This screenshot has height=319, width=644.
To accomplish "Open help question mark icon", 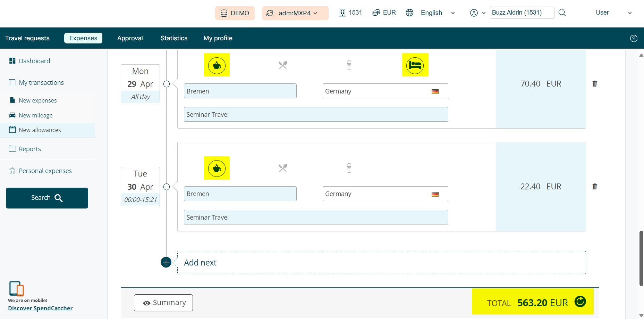I will pyautogui.click(x=633, y=38).
